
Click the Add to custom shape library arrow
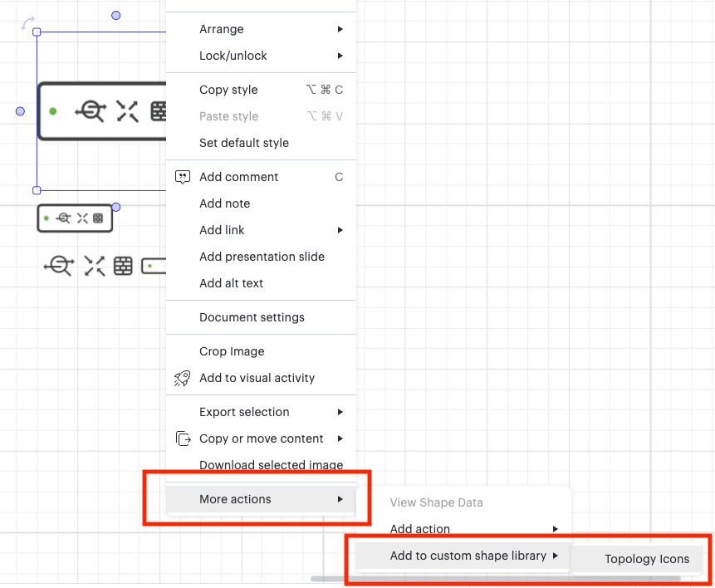555,556
